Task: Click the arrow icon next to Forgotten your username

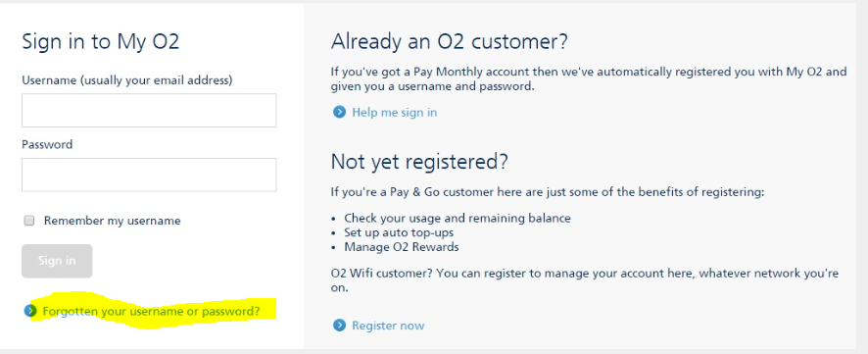Action: [x=30, y=311]
